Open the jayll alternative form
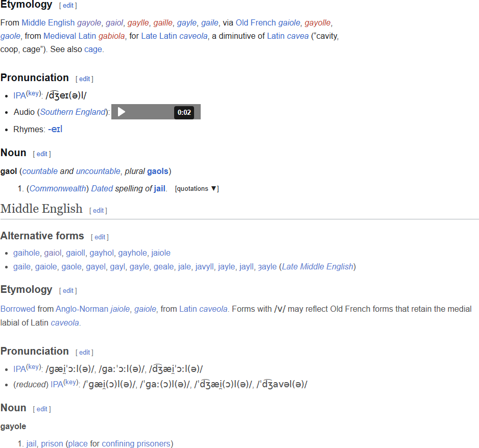This screenshot has height=448, width=479. [x=247, y=267]
